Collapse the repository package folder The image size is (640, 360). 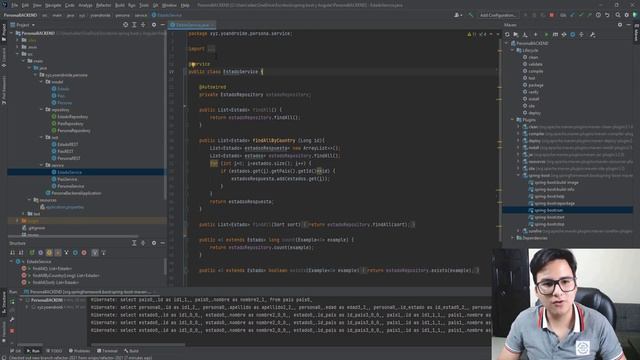click(x=41, y=109)
